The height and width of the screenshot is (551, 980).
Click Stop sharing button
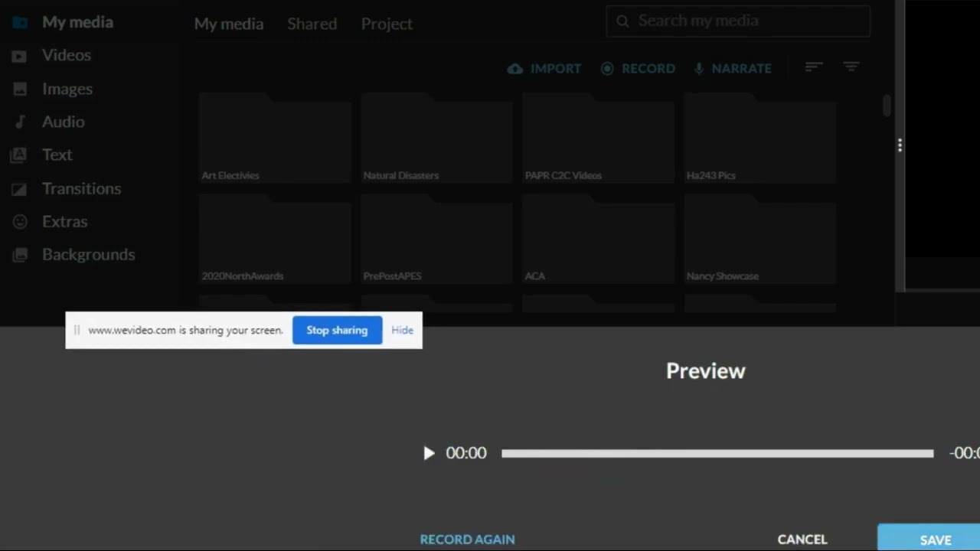(x=337, y=331)
